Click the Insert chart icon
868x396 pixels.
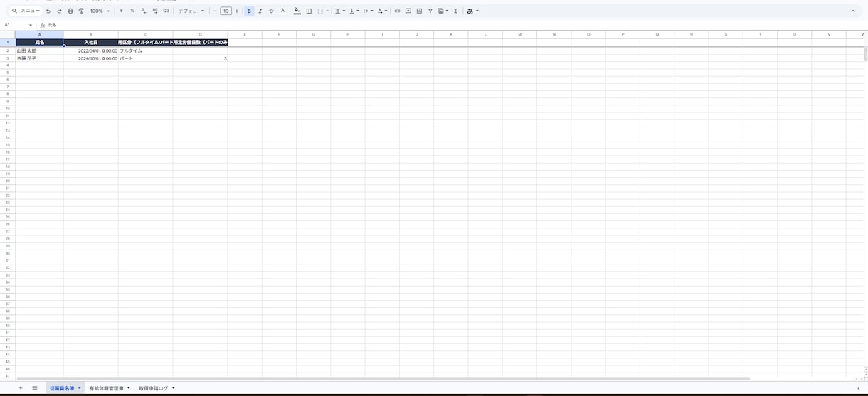click(x=419, y=11)
